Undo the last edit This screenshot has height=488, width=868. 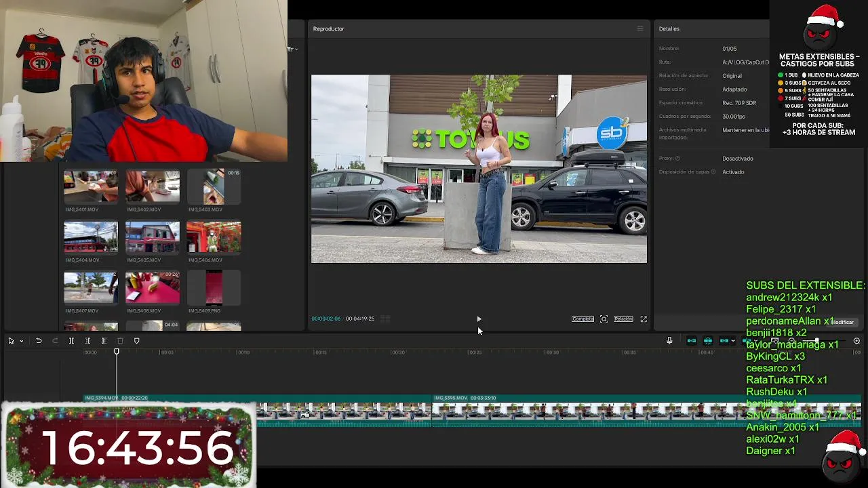click(x=39, y=341)
